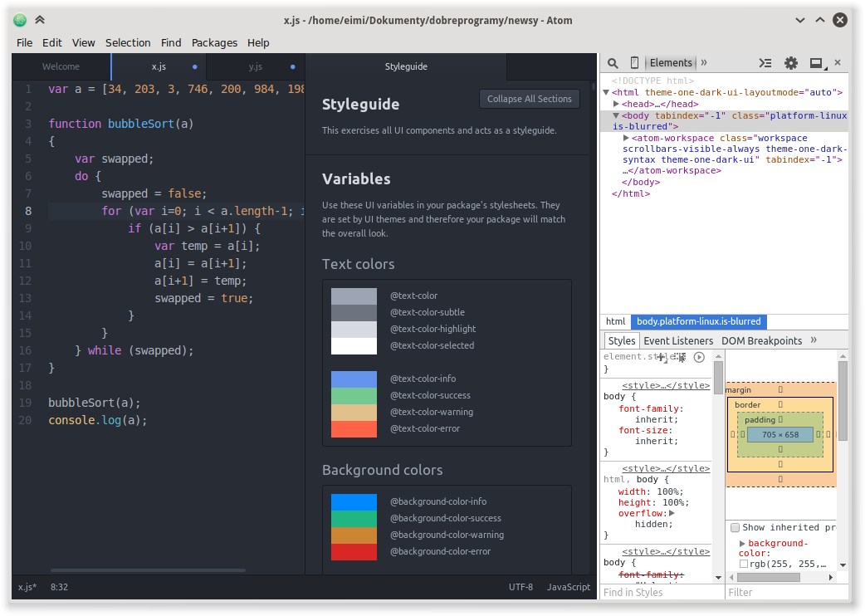Open the View menu

point(83,43)
